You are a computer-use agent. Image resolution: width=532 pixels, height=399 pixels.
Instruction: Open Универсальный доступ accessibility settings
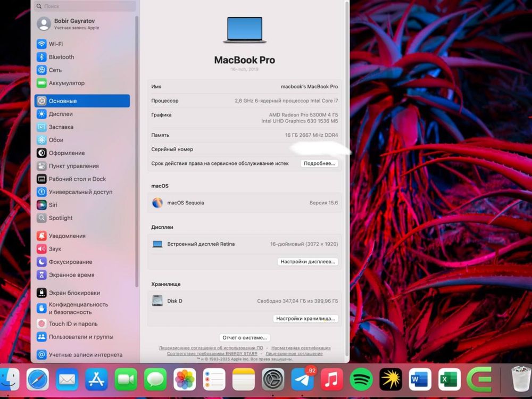tap(82, 192)
